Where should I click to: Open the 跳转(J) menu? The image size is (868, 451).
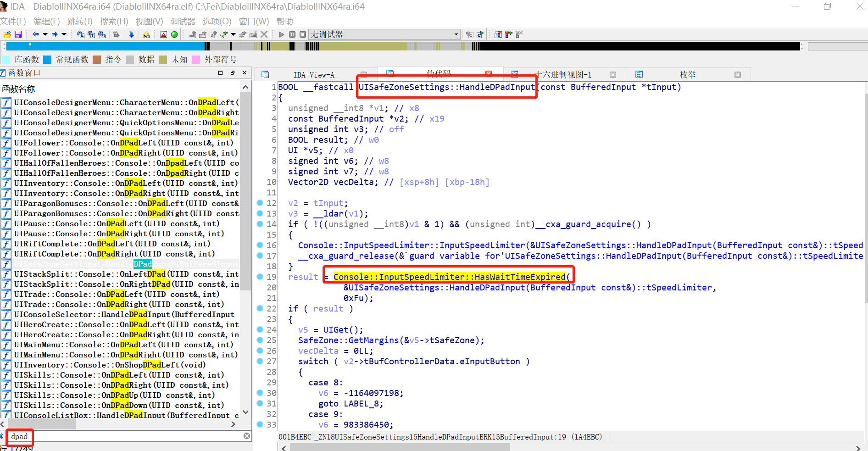80,21
